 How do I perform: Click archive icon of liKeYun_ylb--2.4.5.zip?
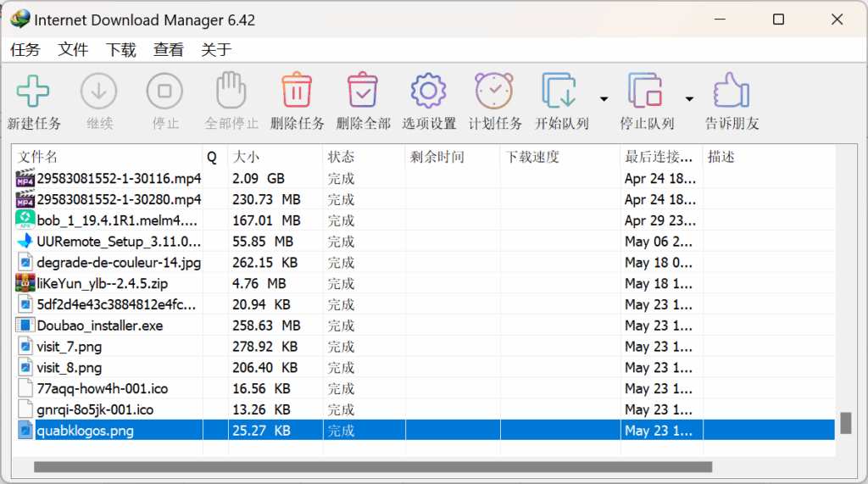click(x=25, y=283)
